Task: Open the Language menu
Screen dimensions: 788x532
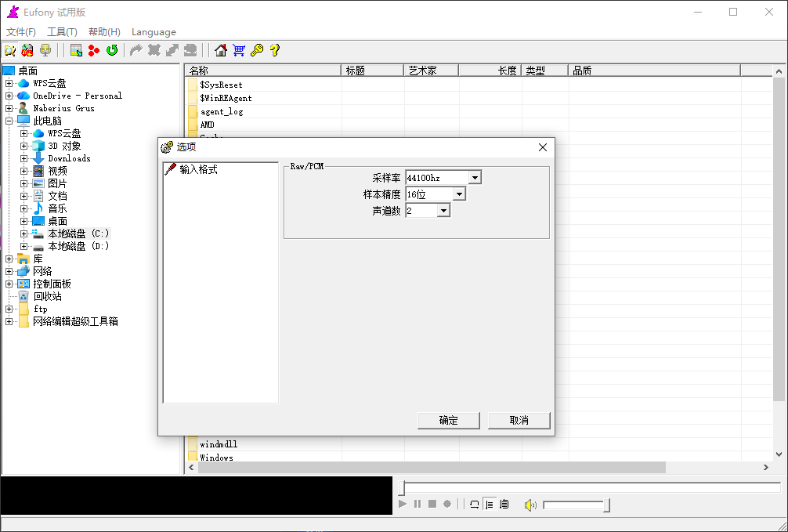Action: coord(154,32)
